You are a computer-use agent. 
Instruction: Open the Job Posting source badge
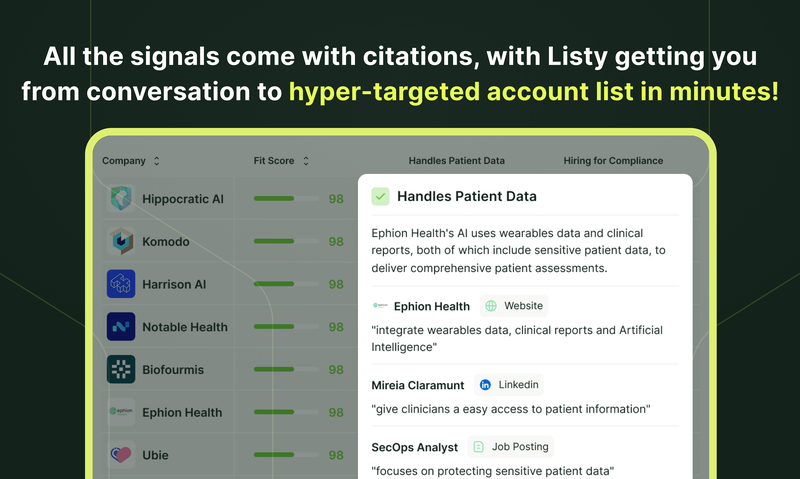click(x=510, y=447)
